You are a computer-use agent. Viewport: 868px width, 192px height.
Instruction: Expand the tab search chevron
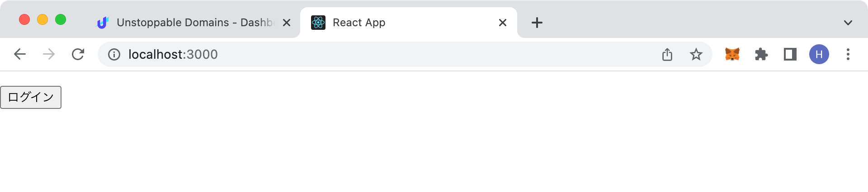pos(848,23)
